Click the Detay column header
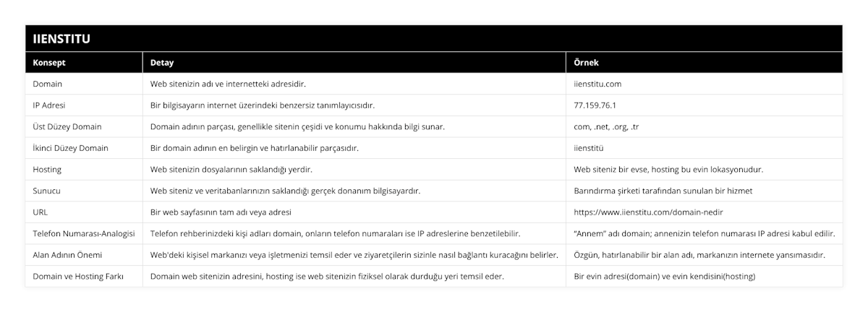This screenshot has width=868, height=312. [161, 63]
